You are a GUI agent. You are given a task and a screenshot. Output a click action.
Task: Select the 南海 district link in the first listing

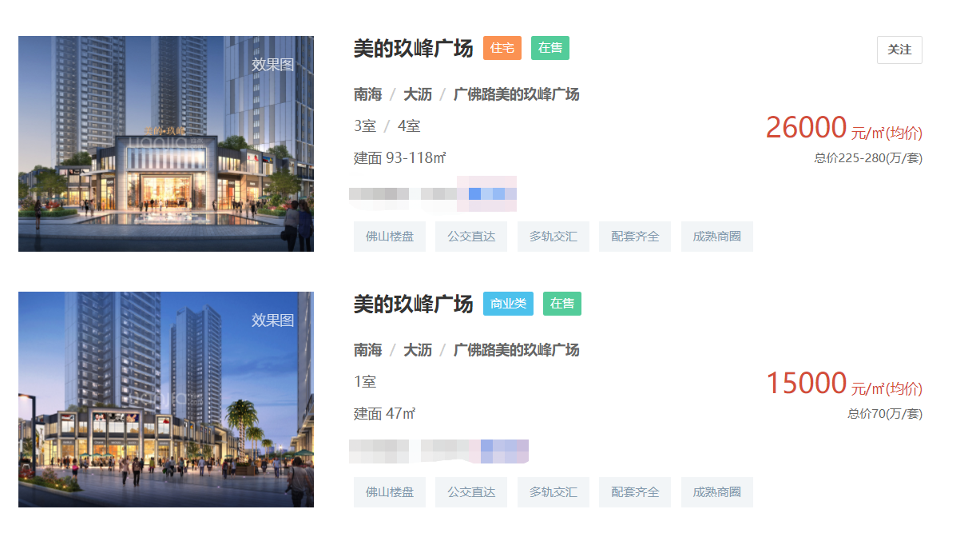(367, 94)
